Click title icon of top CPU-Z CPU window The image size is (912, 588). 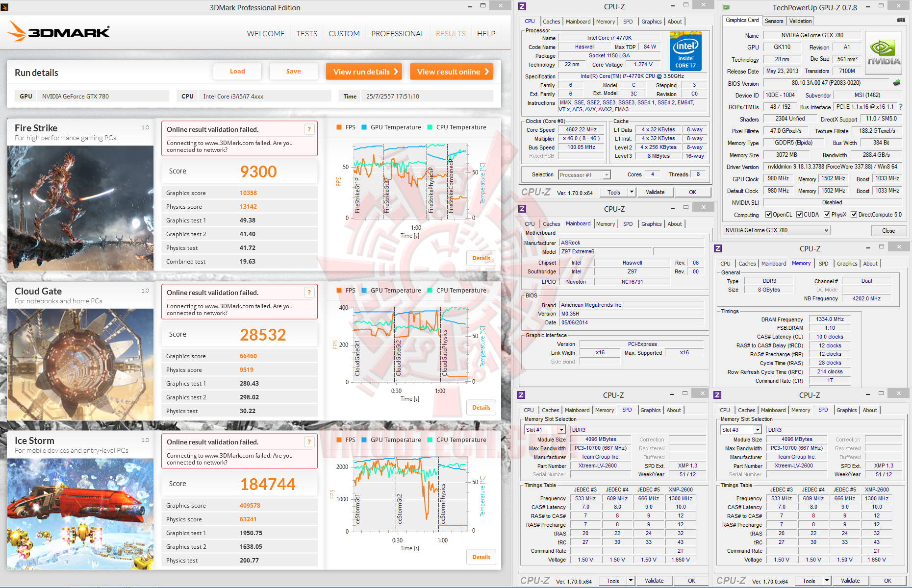point(522,6)
